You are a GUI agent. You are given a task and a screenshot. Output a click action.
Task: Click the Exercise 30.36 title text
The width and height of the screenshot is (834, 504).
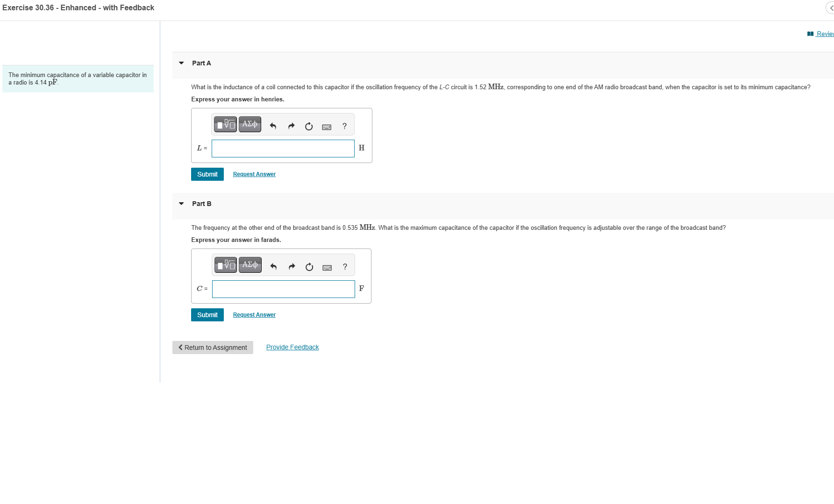tap(78, 7)
